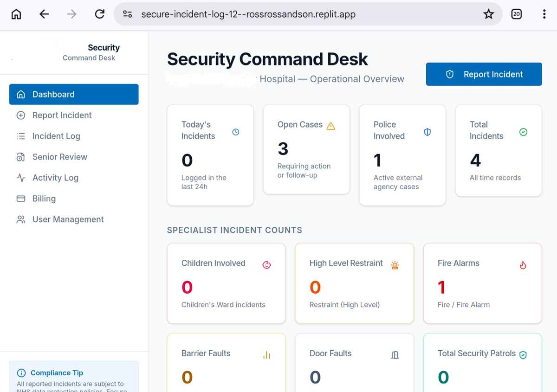Select the Fire Alarms card
Viewport: 557px width, 392px height.
(483, 283)
